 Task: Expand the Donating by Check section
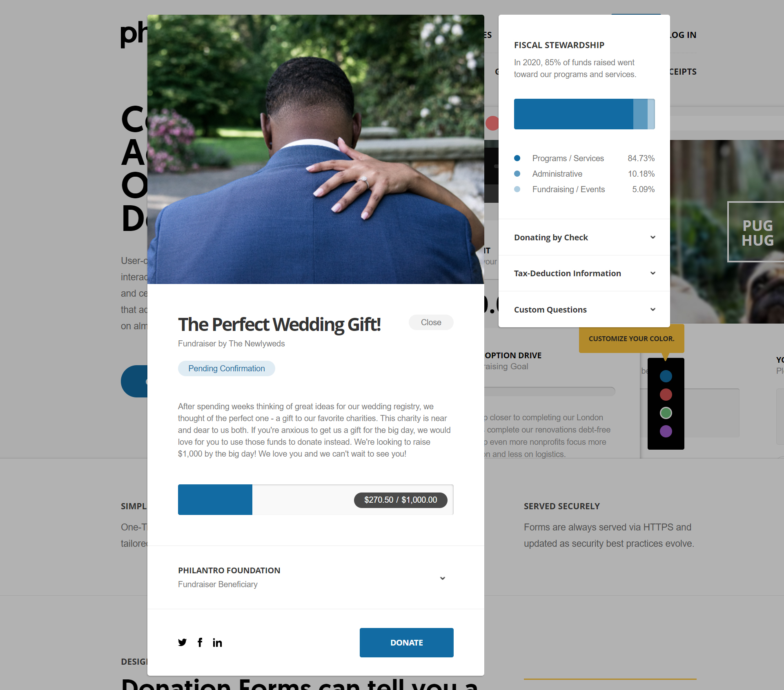584,237
